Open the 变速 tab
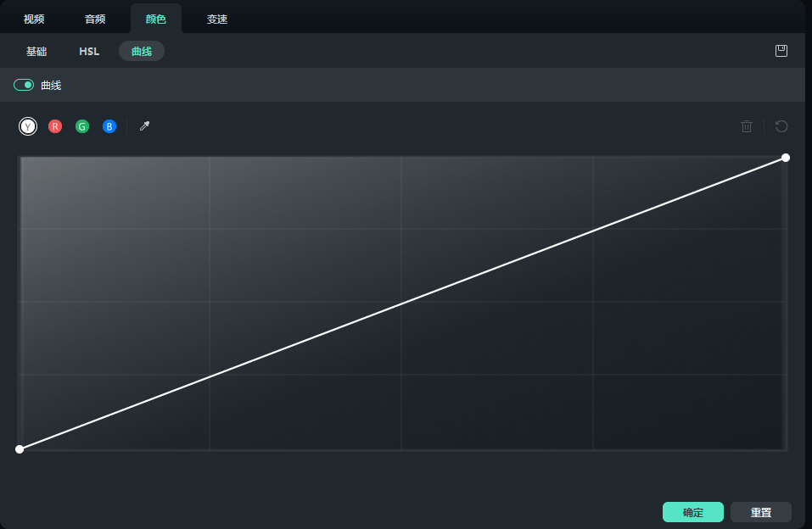 [x=217, y=19]
